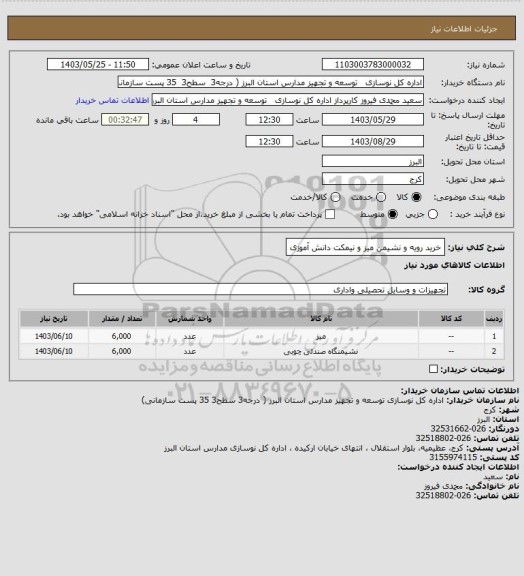Screen dimensions: 524x576
Task: Click the postal code 3155974115
Action: 453,457
